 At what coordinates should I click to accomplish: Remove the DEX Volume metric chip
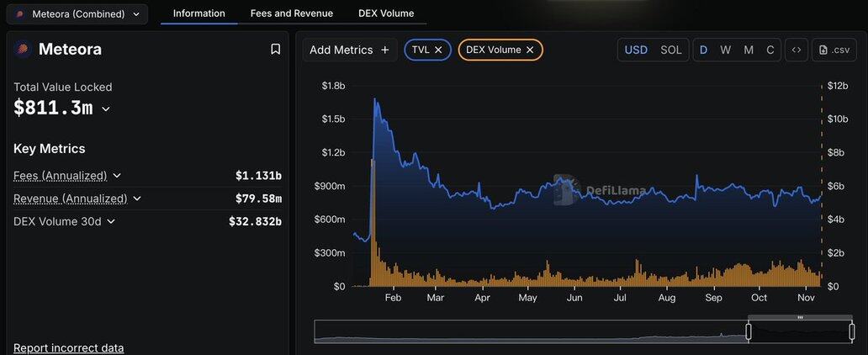pos(530,50)
